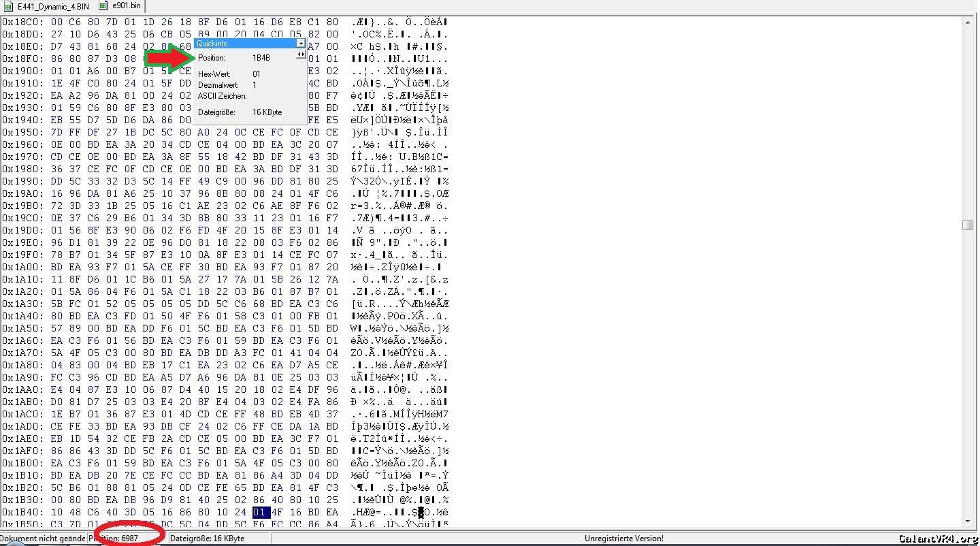Viewport: 980px width, 546px height.
Task: Click the file icon on e901.bin tab
Action: tap(103, 6)
